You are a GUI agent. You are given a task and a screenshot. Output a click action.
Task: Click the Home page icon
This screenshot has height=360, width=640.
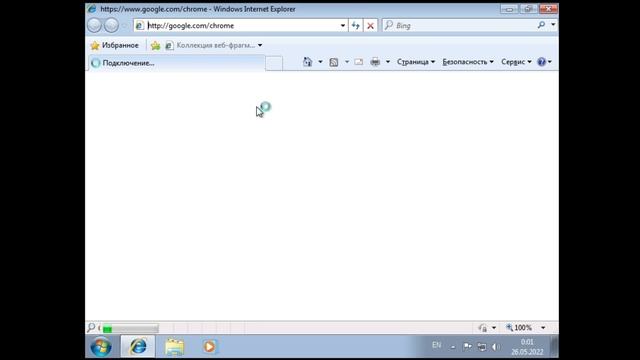point(308,62)
